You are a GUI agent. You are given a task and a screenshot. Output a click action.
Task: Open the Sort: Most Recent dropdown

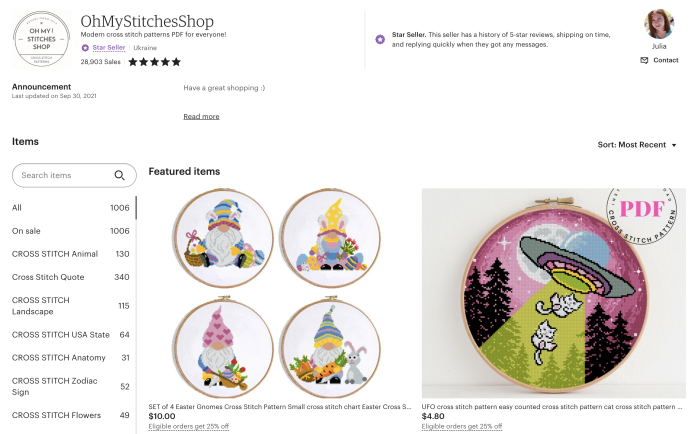[x=637, y=145]
